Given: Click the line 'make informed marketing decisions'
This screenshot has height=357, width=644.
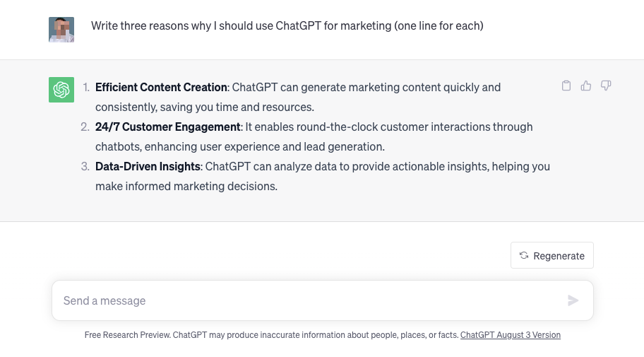Looking at the screenshot, I should tap(186, 186).
